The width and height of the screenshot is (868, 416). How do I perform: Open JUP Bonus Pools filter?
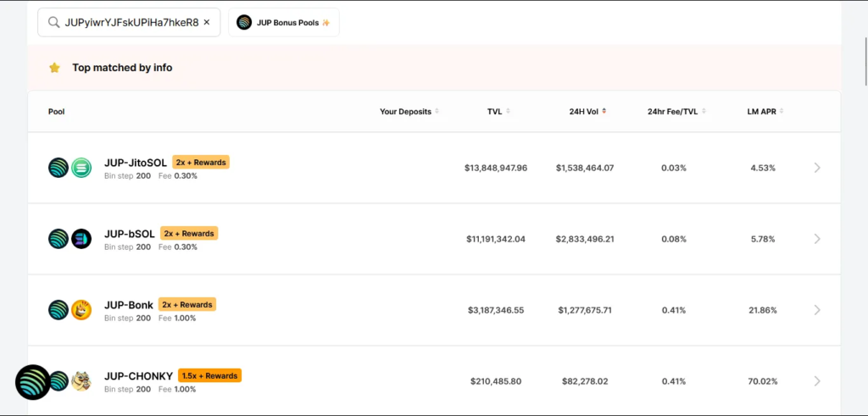284,22
